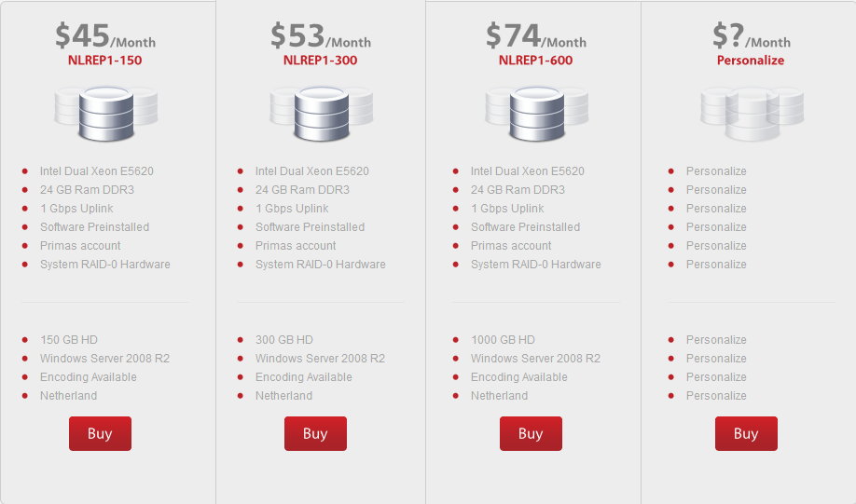Select the 150 GB HD feature text
The height and width of the screenshot is (504, 856).
69,340
